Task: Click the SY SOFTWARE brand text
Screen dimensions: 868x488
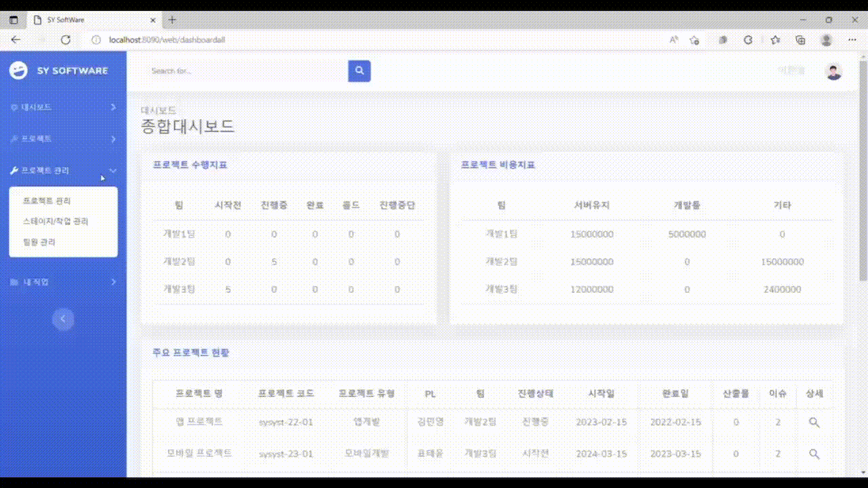Action: (x=72, y=70)
